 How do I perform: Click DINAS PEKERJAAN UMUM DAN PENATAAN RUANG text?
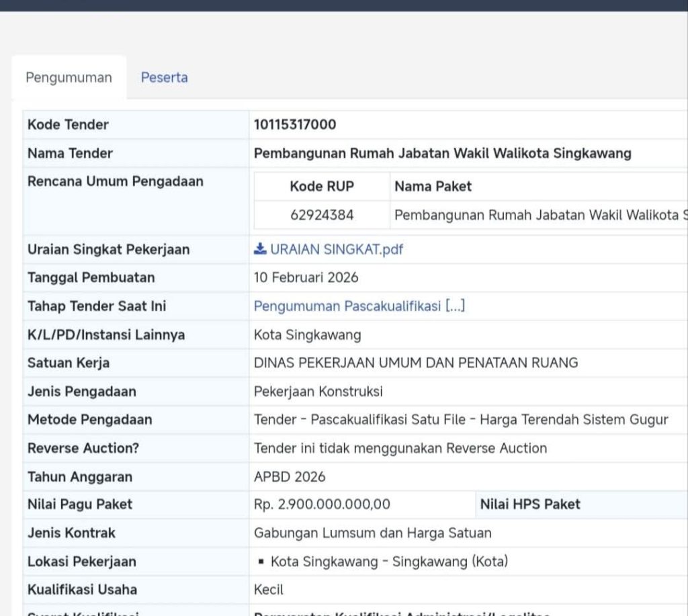[x=416, y=363]
